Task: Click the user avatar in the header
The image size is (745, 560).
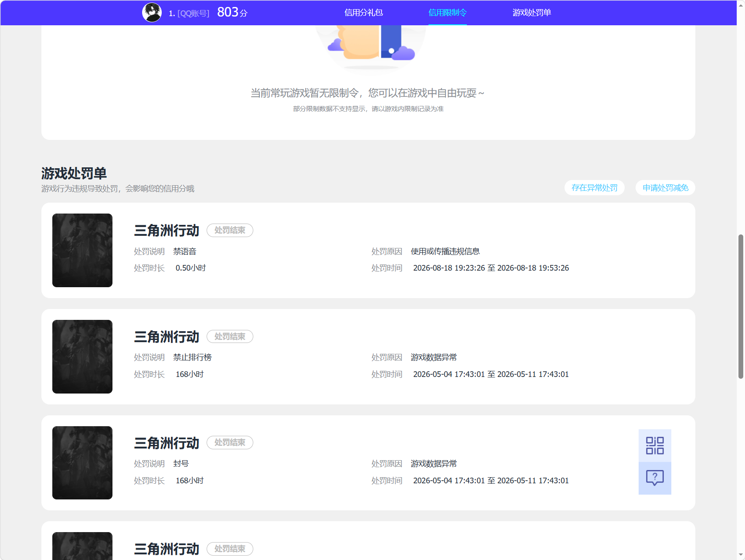Action: [152, 12]
